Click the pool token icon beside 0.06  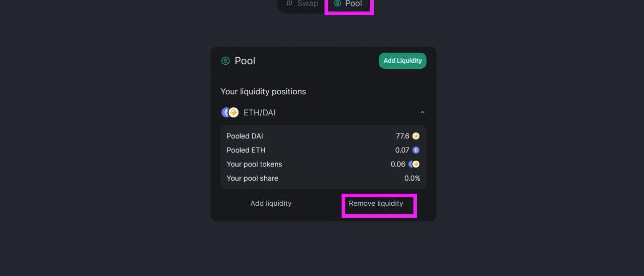414,164
